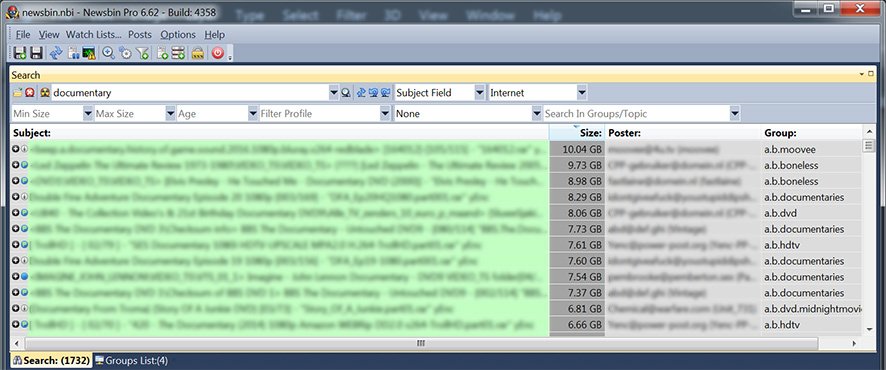Click the yellow padlock toolbar icon
This screenshot has height=370, width=886.
click(x=197, y=53)
